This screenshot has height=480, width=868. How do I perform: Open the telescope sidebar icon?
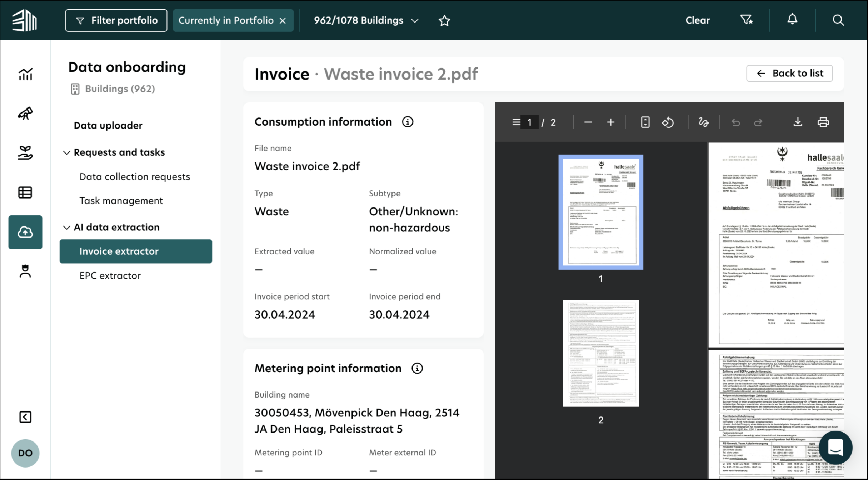point(25,114)
